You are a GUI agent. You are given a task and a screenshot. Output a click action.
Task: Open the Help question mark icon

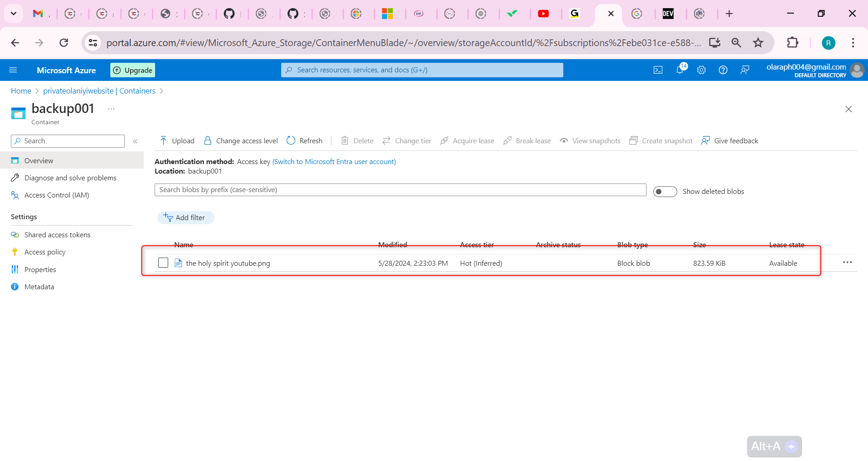[x=723, y=70]
